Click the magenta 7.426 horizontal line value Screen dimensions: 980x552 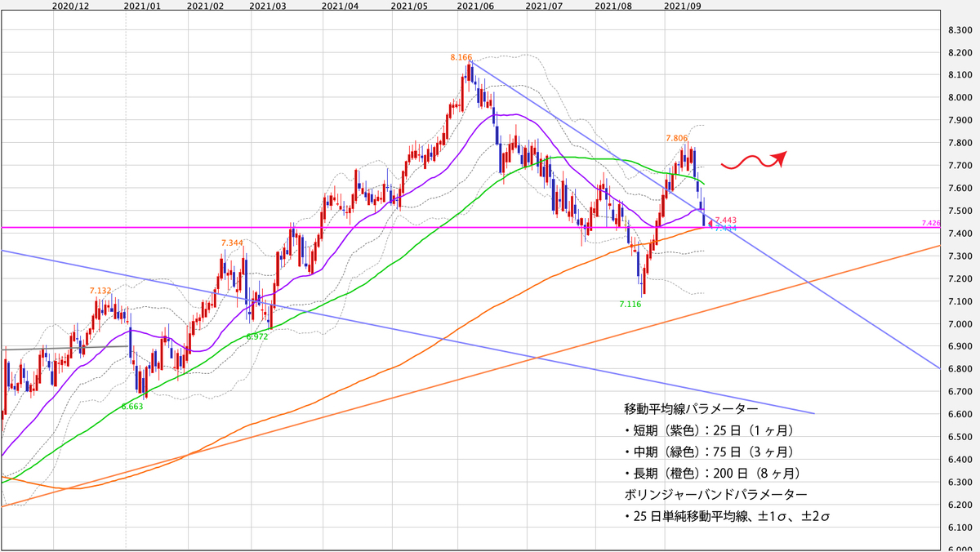930,223
